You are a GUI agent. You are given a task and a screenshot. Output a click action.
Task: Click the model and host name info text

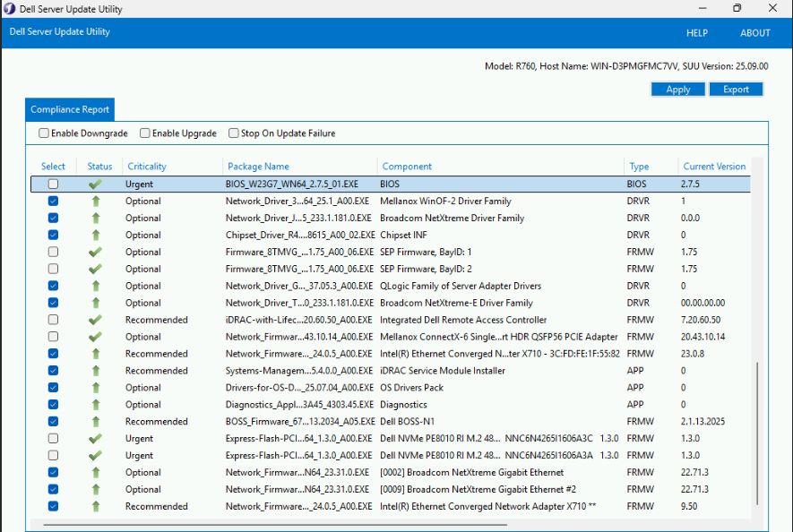click(626, 66)
